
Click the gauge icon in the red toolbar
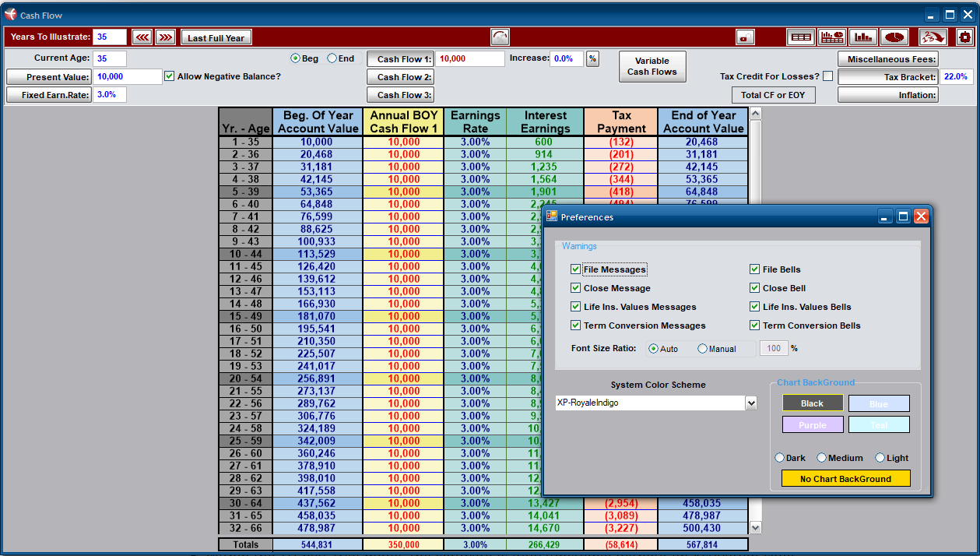click(500, 37)
